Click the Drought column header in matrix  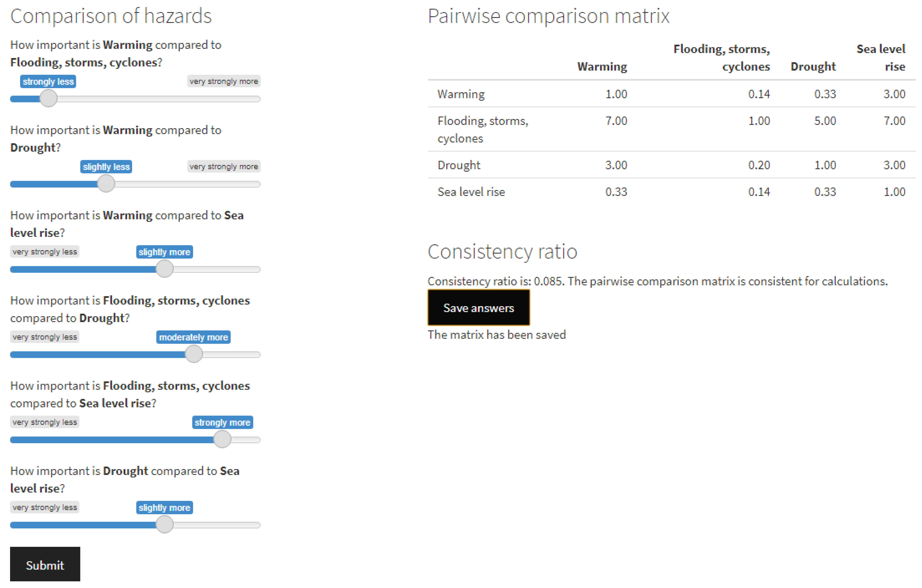813,67
